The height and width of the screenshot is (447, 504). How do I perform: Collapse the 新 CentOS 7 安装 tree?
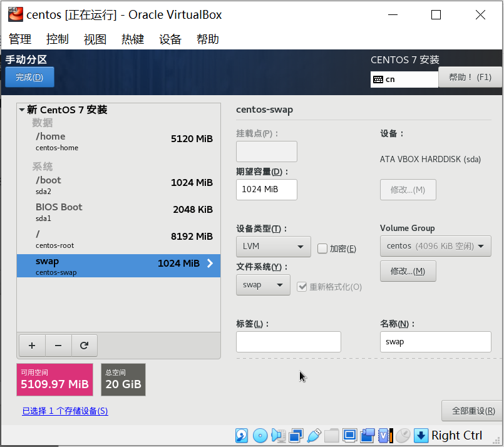click(22, 110)
